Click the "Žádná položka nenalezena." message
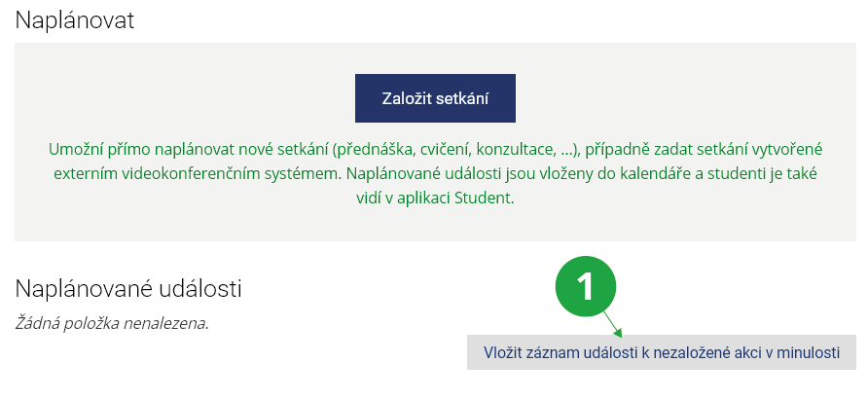The width and height of the screenshot is (868, 399). pos(113,321)
